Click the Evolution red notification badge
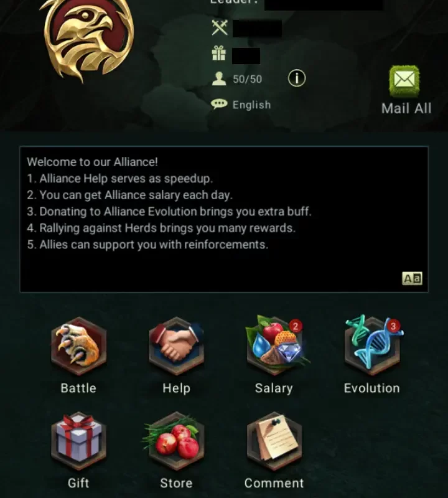448x498 pixels. tap(393, 326)
